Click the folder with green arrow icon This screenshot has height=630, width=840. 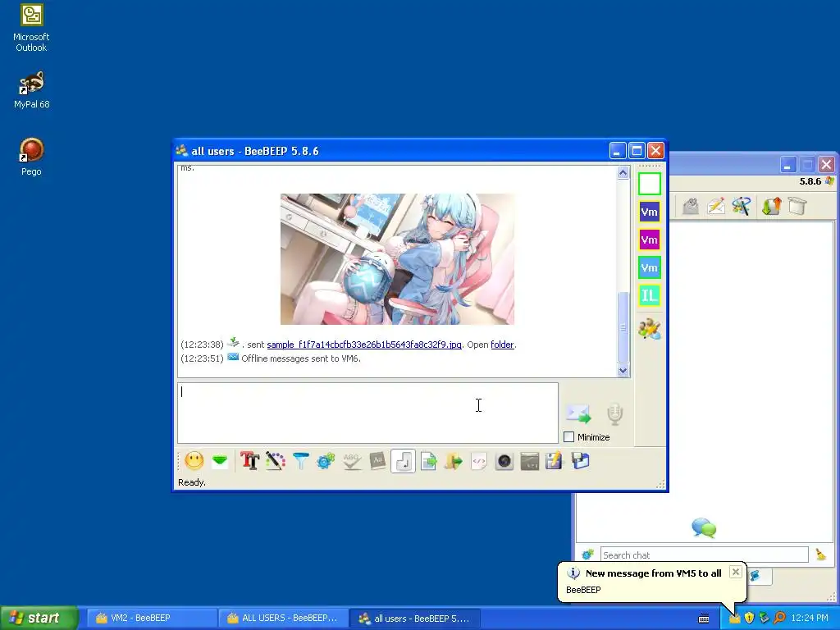[453, 461]
